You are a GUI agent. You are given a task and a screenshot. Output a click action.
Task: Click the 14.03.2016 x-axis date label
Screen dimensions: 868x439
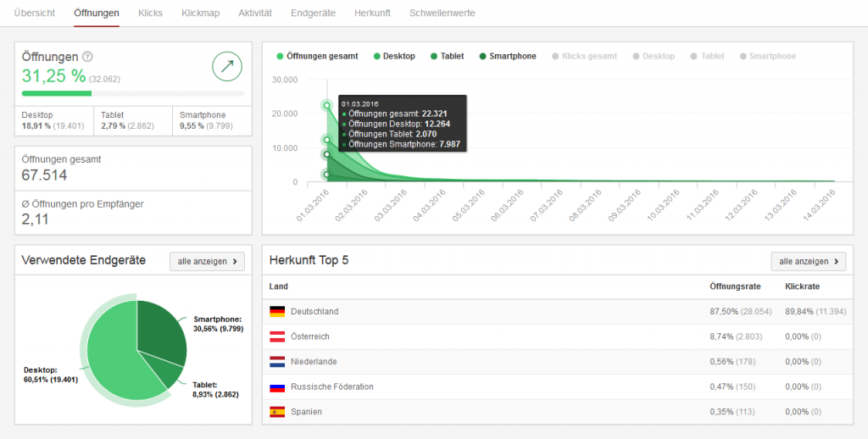(821, 205)
